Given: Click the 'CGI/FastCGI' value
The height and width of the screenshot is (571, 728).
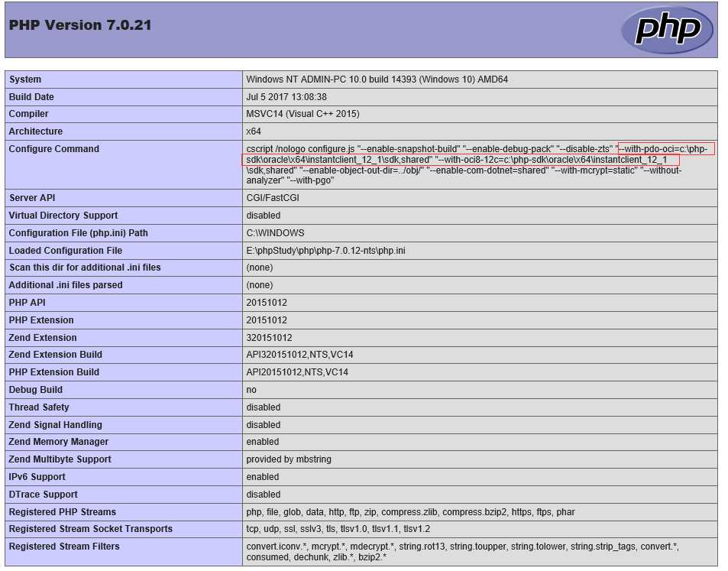Looking at the screenshot, I should tap(273, 198).
